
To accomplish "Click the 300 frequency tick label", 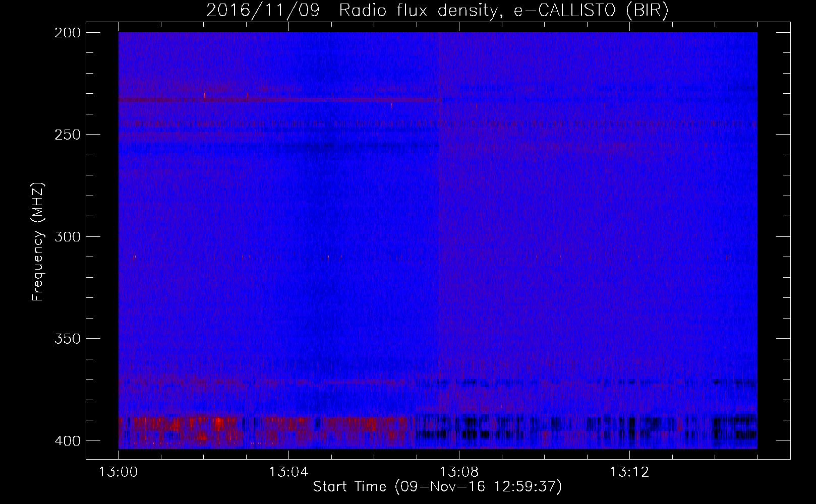I will point(67,236).
